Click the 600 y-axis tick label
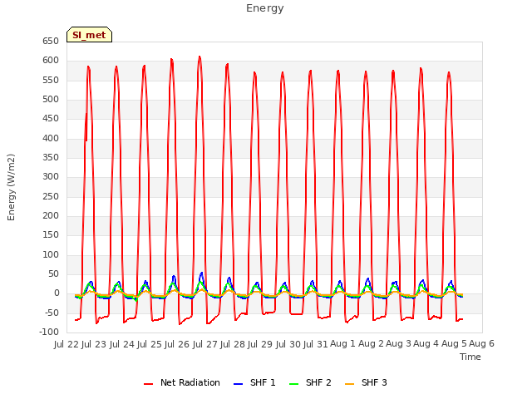The width and height of the screenshot is (532, 399). coord(51,61)
